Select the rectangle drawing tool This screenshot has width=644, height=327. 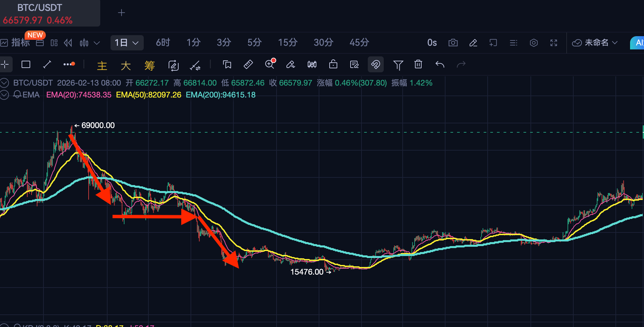pyautogui.click(x=26, y=64)
